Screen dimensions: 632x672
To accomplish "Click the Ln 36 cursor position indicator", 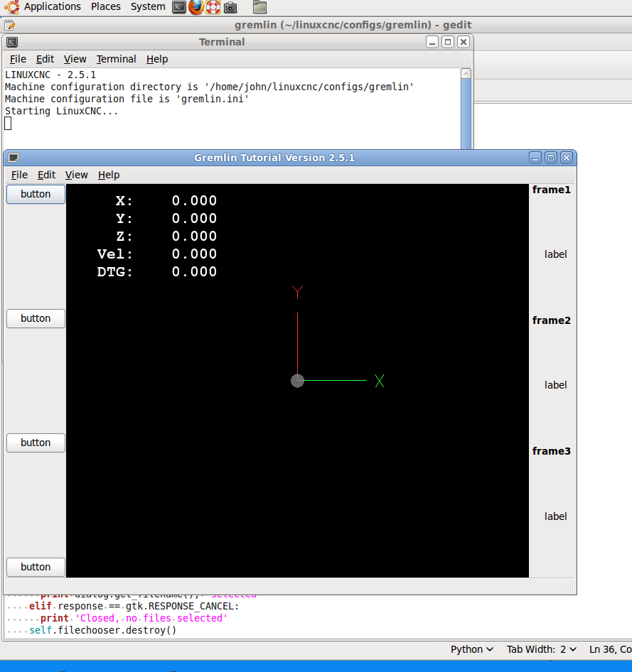I will coord(610,649).
